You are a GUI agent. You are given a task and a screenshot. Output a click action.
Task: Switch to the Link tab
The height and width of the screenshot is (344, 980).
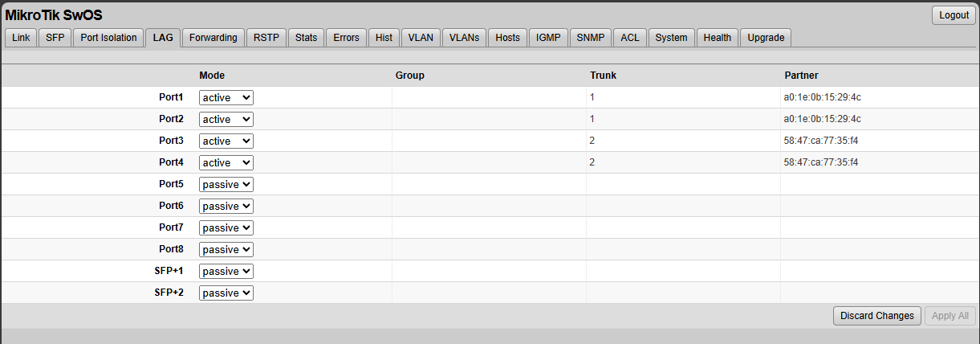pos(21,38)
